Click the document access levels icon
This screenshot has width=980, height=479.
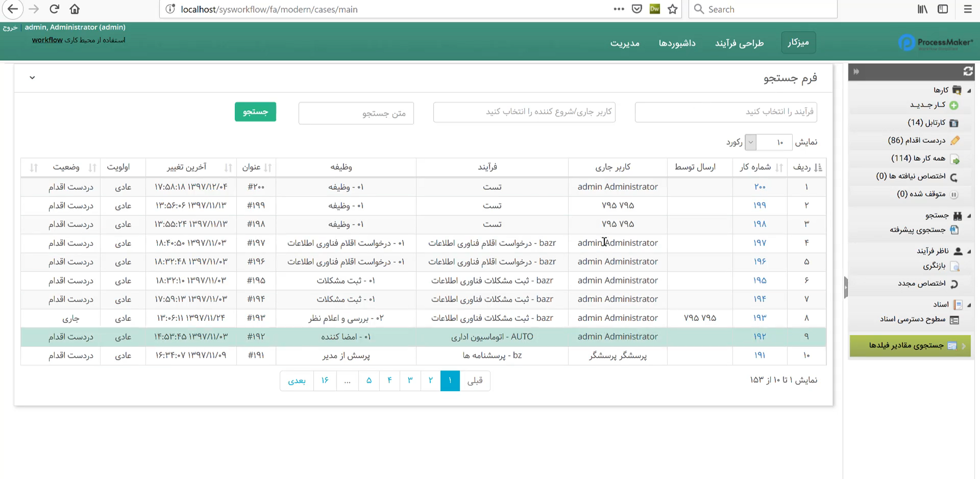coord(954,320)
